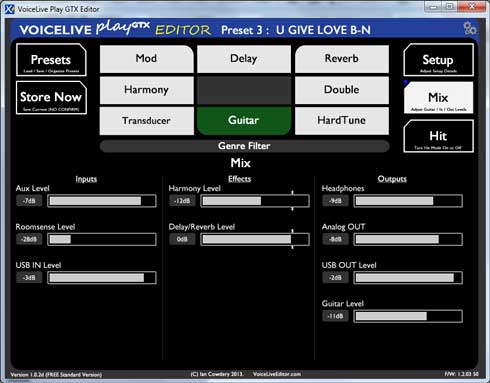Select the Mix page tab
490x383 pixels.
[x=438, y=98]
